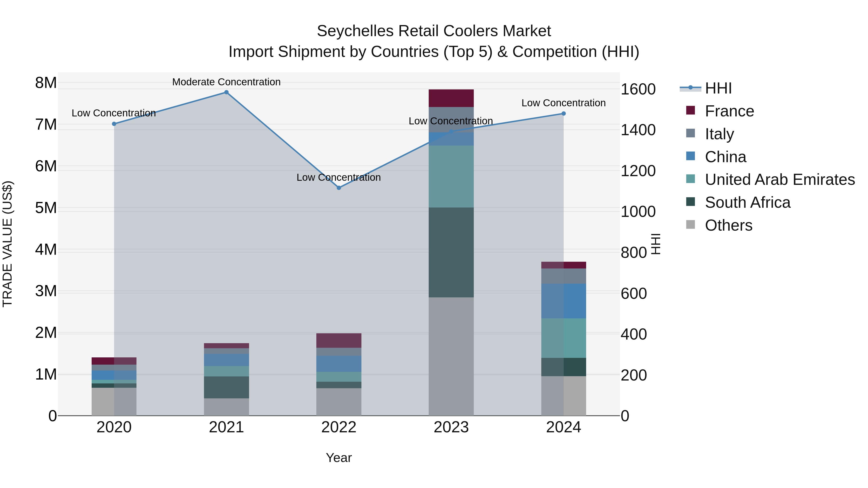
Task: Click the France maroon legend swatch
Action: pyautogui.click(x=691, y=110)
